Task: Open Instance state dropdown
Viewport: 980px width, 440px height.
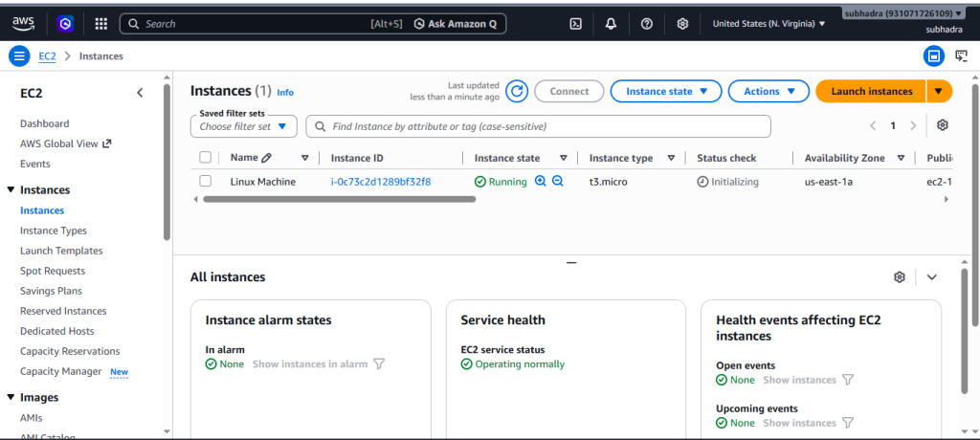Action: point(666,91)
